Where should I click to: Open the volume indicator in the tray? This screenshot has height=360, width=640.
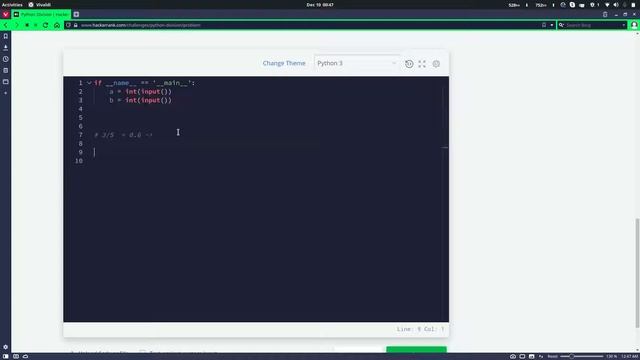[616, 5]
